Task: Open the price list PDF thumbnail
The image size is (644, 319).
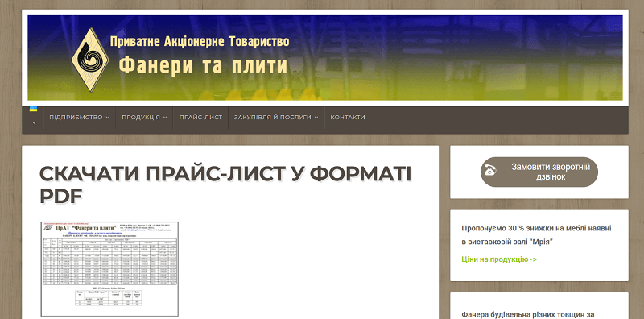Action: coord(109,269)
